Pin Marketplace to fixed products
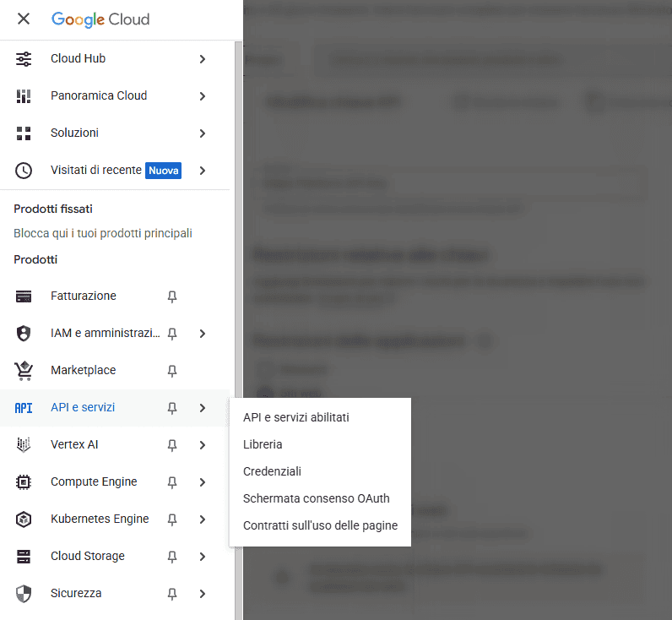 [x=172, y=371]
